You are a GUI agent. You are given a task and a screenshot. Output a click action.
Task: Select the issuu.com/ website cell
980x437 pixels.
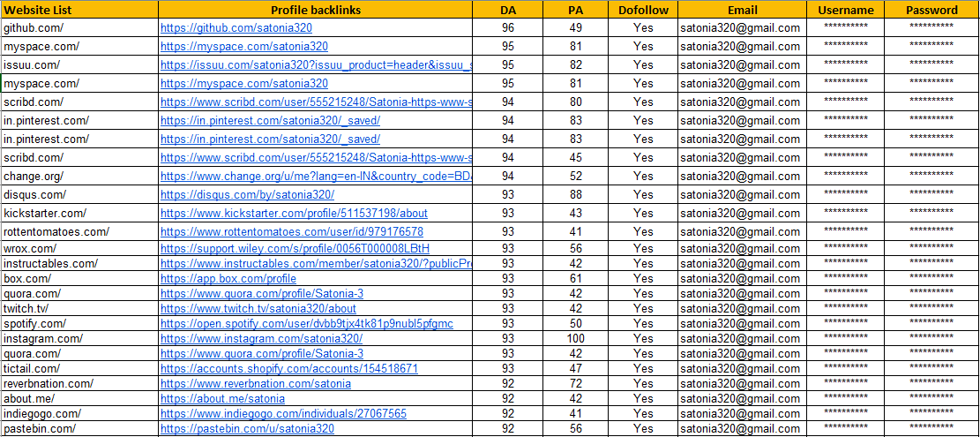tap(79, 65)
